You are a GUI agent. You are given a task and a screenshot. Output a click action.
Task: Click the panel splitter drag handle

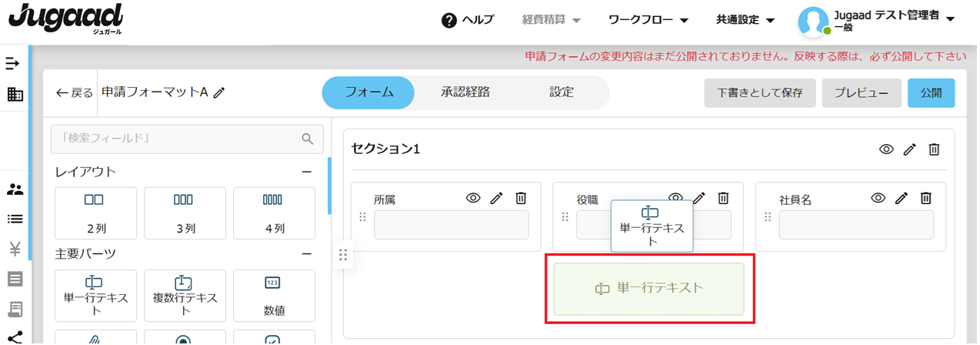pos(343,255)
